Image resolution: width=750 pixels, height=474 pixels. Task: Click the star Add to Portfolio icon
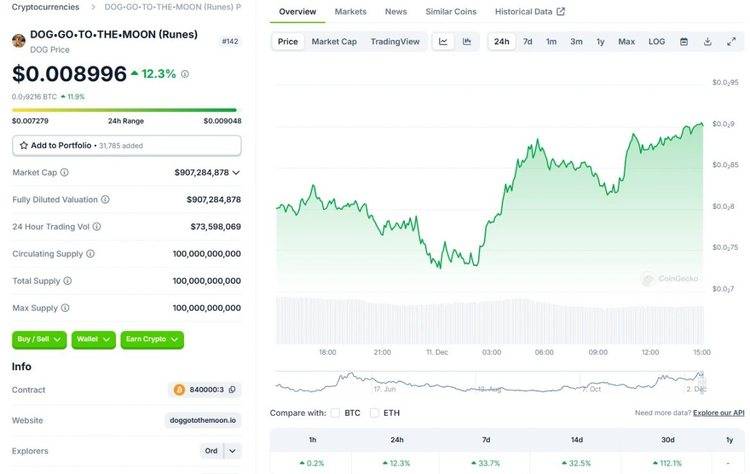pos(23,145)
